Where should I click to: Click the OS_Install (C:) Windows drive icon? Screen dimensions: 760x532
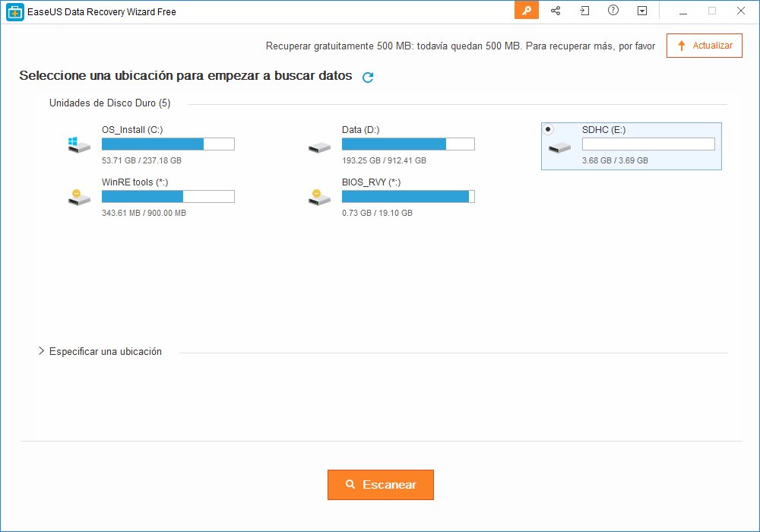pyautogui.click(x=78, y=146)
